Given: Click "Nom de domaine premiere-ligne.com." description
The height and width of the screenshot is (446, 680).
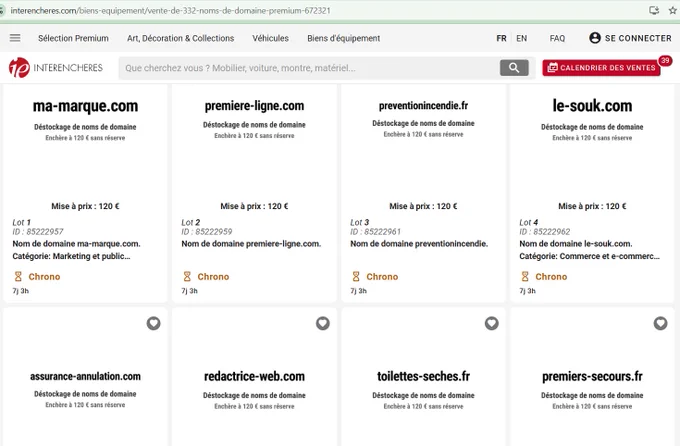Looking at the screenshot, I should (x=251, y=244).
